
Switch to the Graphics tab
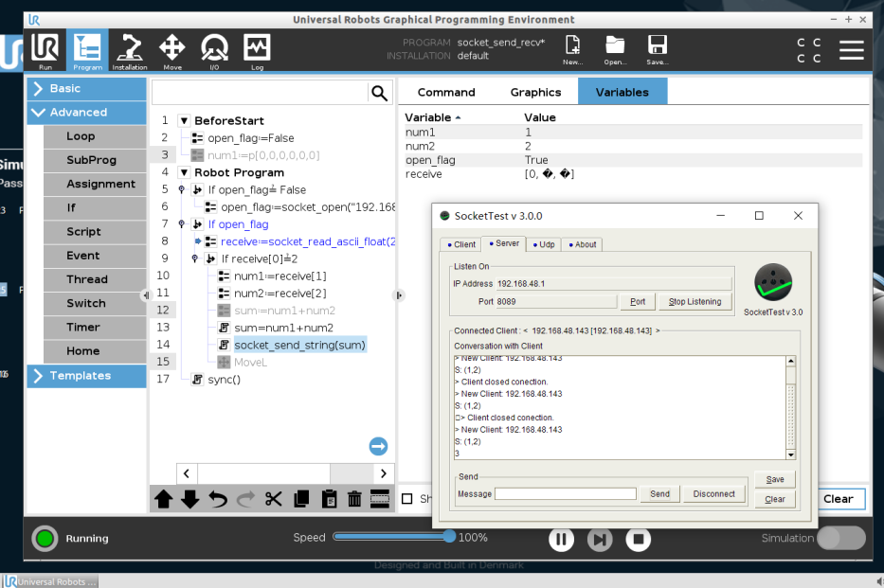[x=535, y=93]
